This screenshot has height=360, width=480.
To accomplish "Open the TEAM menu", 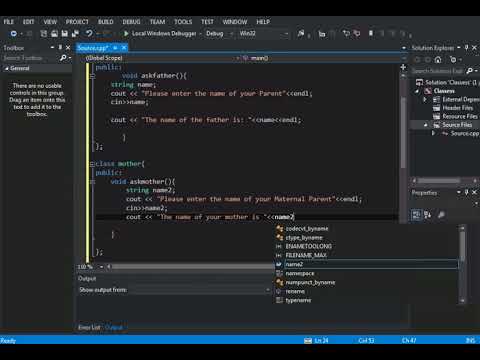I will [157, 22].
